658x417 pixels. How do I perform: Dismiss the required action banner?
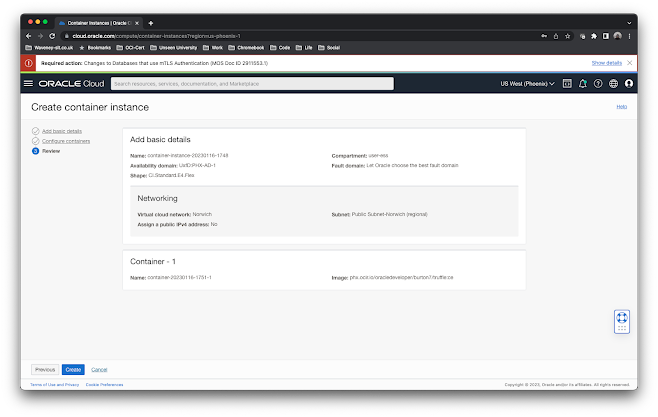pos(629,63)
